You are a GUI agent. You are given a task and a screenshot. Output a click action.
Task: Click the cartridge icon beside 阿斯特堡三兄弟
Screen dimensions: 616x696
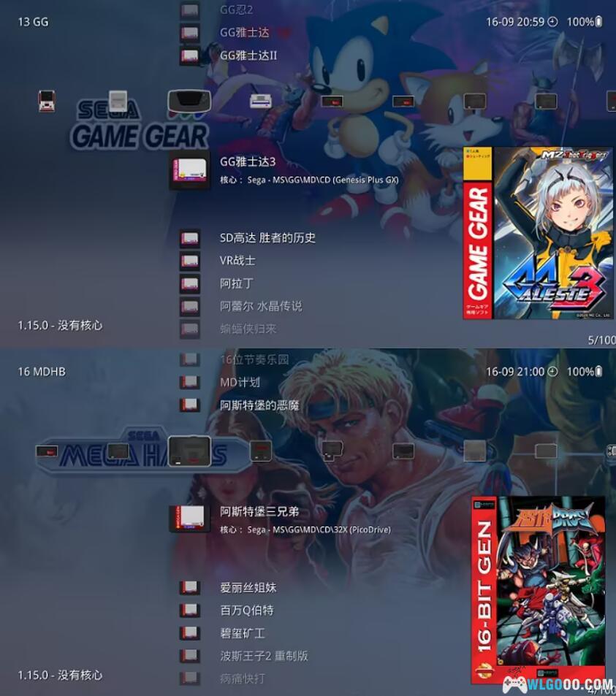(x=189, y=519)
